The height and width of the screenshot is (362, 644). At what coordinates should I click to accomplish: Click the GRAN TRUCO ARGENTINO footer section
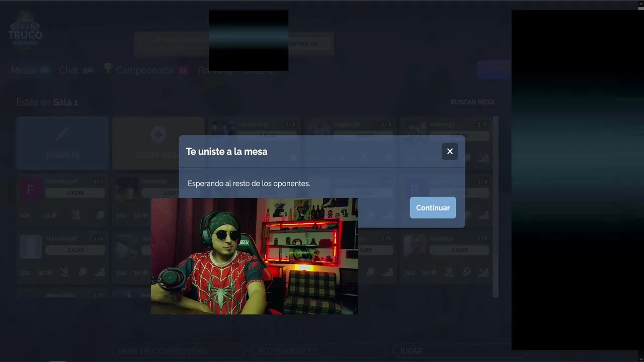pos(178,351)
